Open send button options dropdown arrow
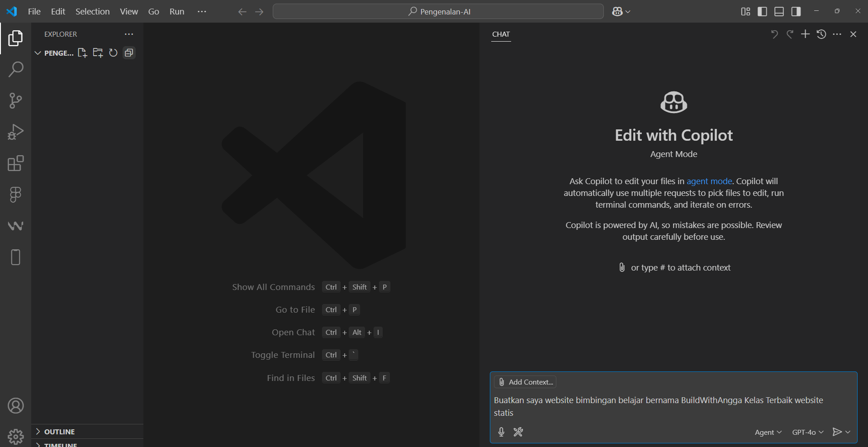The image size is (868, 447). (x=848, y=432)
